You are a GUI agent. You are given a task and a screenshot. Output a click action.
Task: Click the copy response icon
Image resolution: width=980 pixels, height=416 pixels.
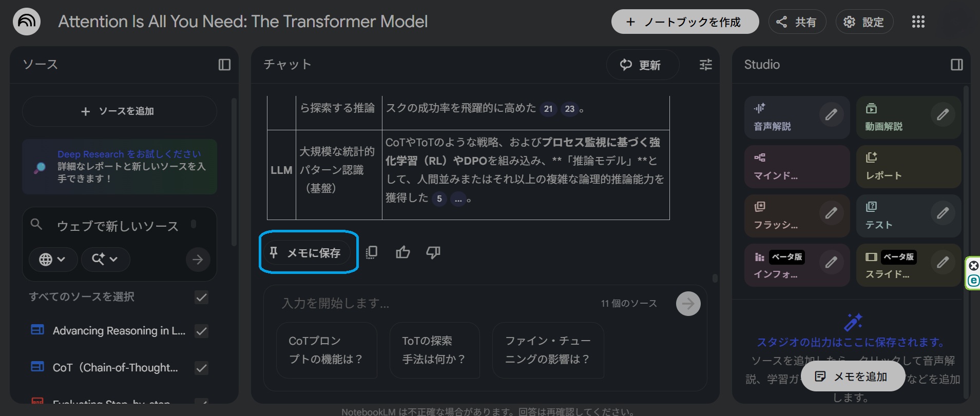point(372,252)
